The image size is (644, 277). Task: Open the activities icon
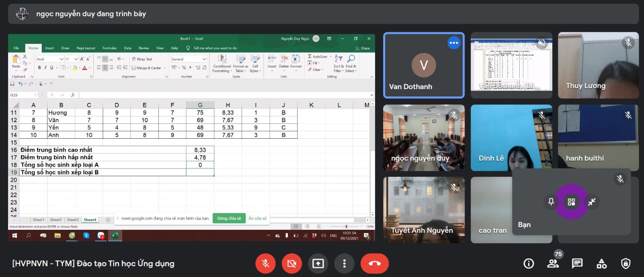coord(601,264)
